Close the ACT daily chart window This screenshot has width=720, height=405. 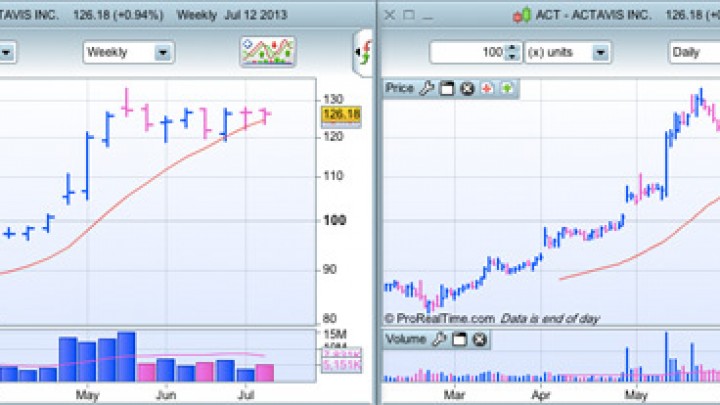[389, 15]
